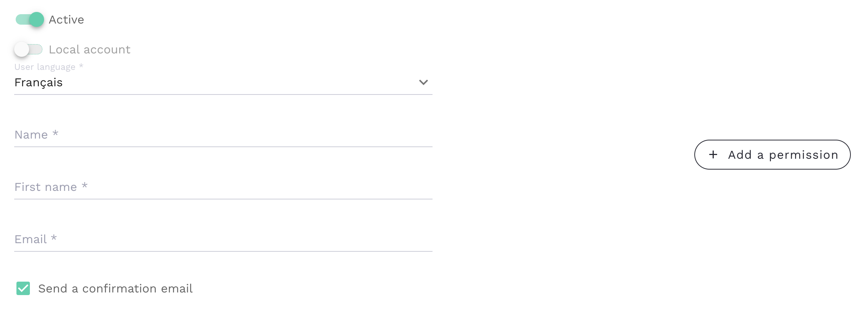Uncheck Send a confirmation email checkbox

pos(23,288)
